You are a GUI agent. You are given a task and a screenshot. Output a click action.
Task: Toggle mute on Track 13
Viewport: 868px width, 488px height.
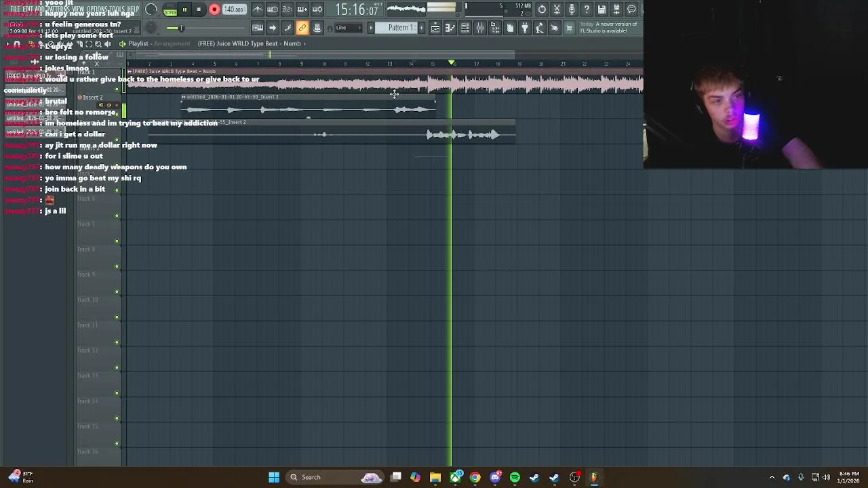(117, 392)
